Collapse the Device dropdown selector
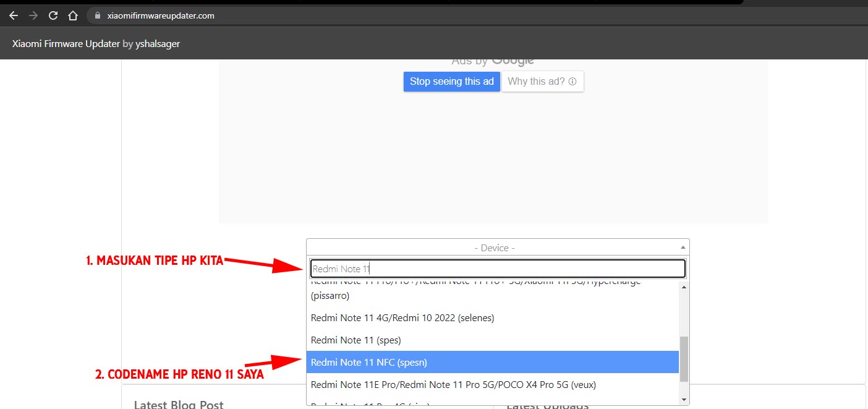The width and height of the screenshot is (868, 409). [494, 248]
